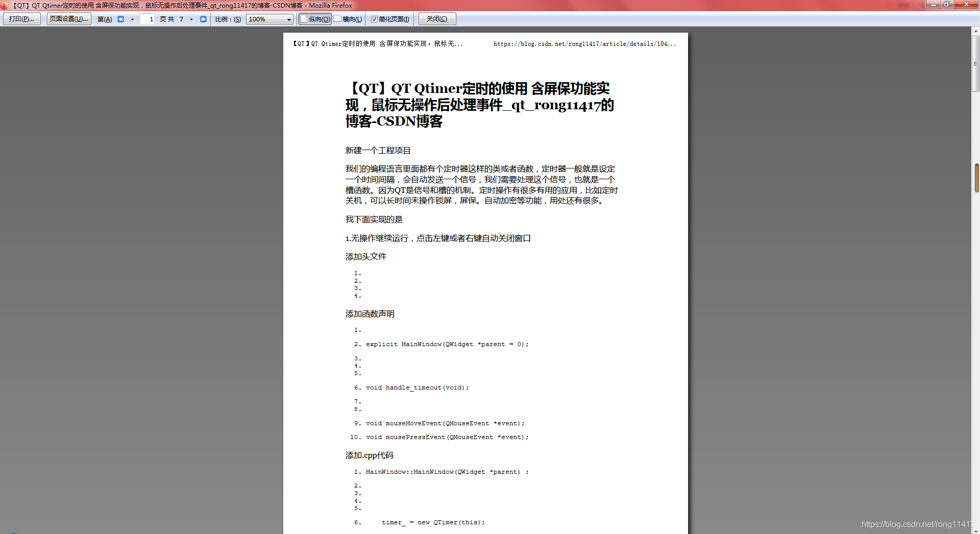Jump to the last page icon
980x534 pixels.
(203, 19)
